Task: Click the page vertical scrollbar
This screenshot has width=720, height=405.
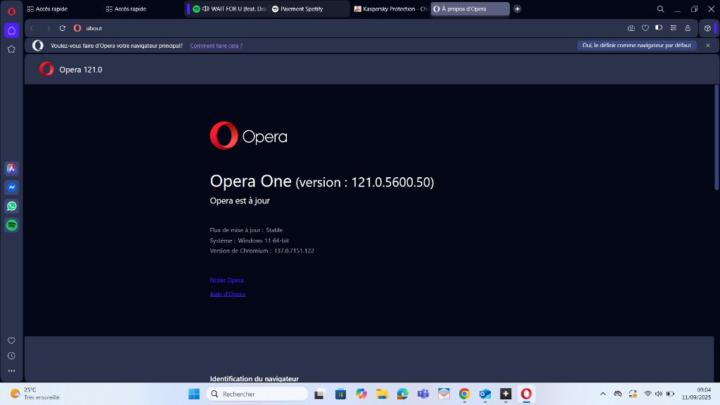Action: (x=716, y=137)
